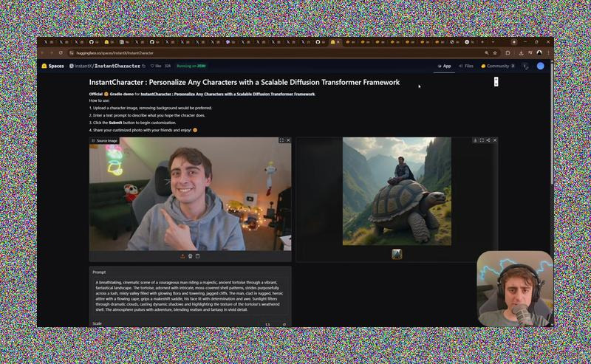Click the InstantX organization link
Screen dimensions: 591x364
(83, 66)
